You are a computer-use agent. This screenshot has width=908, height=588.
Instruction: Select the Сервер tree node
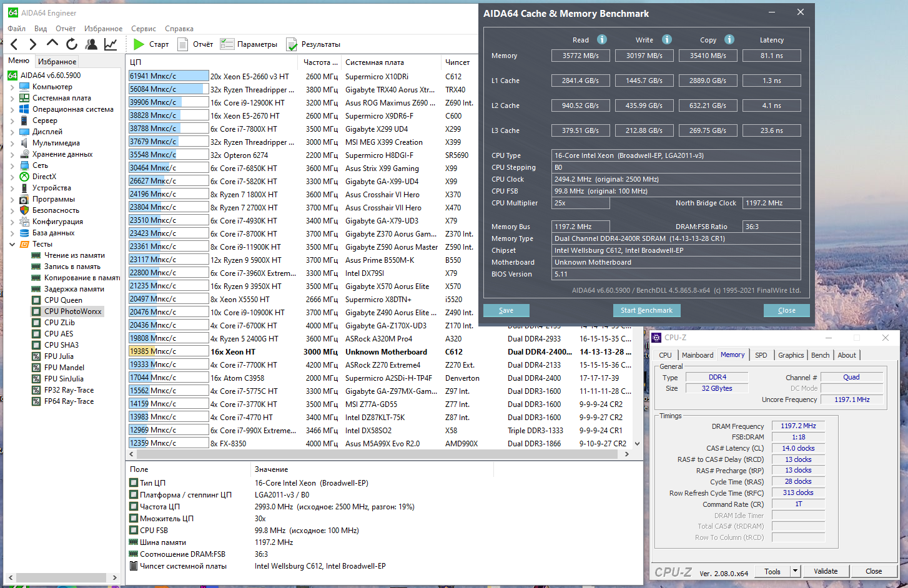coord(44,120)
